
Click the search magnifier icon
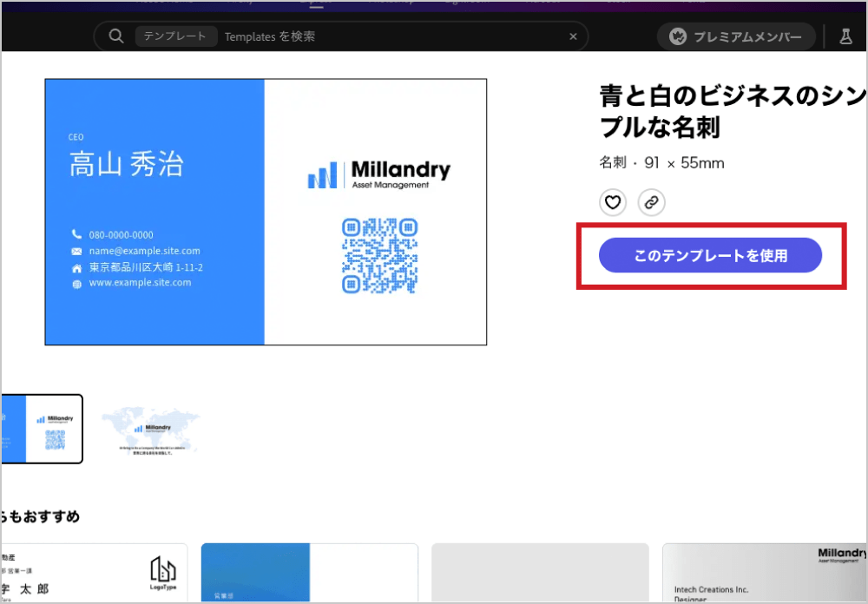[115, 36]
